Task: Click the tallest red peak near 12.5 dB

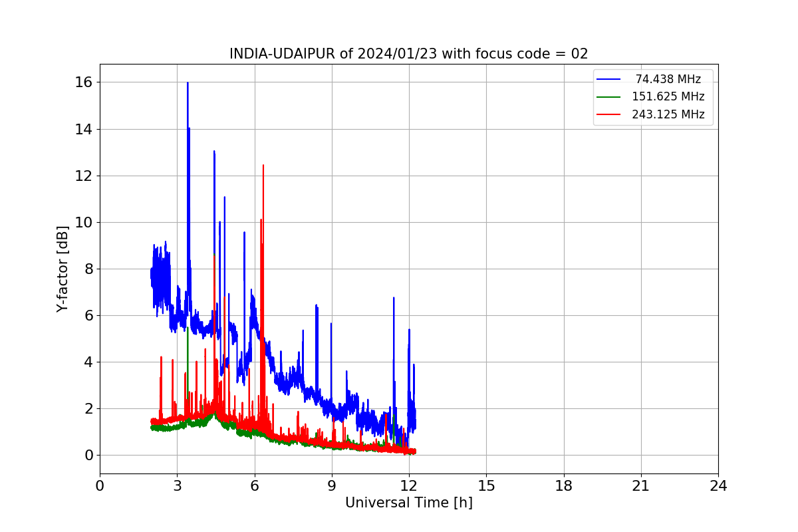Action: point(263,166)
